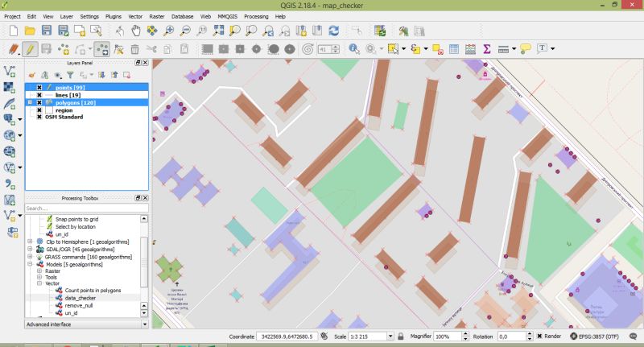Screen dimensions: 644x347
Task: Activate the Node Tool
Action: (x=118, y=49)
